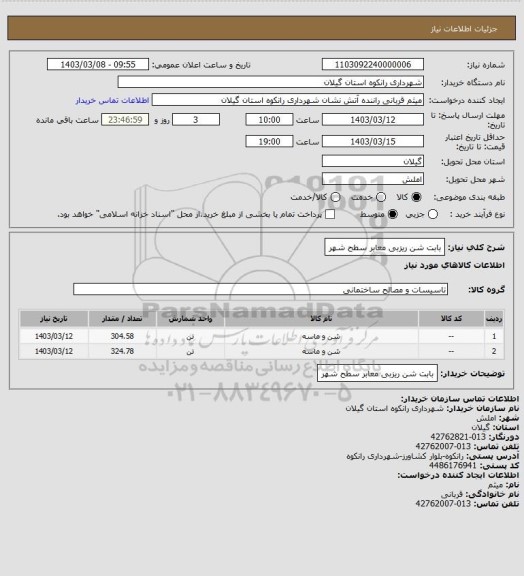
Task: Click the کد کالا column header
Action: click(451, 318)
